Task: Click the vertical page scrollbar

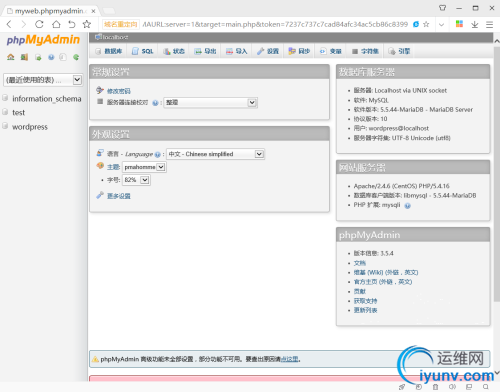Action: [497, 173]
